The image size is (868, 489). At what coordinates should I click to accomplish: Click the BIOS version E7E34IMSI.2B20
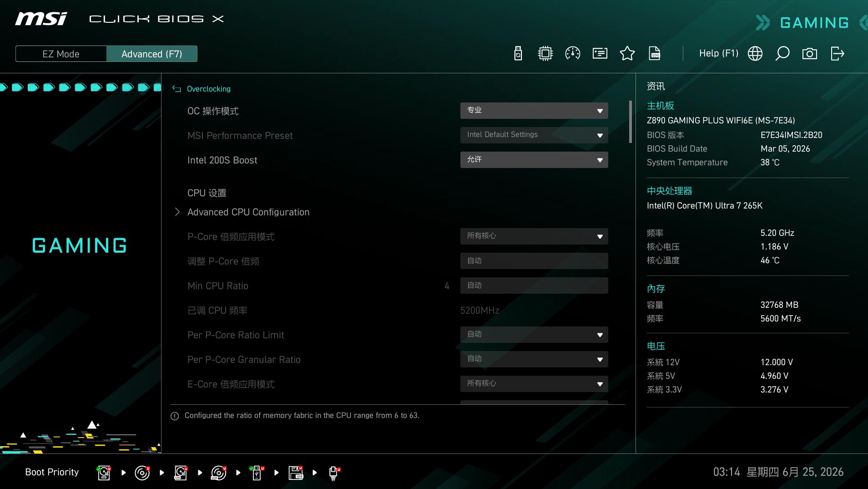[792, 135]
